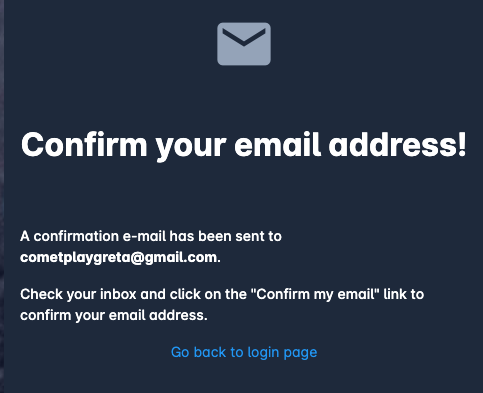483x393 pixels.
Task: Click the word "page" ending the blue link
Action: click(x=300, y=354)
